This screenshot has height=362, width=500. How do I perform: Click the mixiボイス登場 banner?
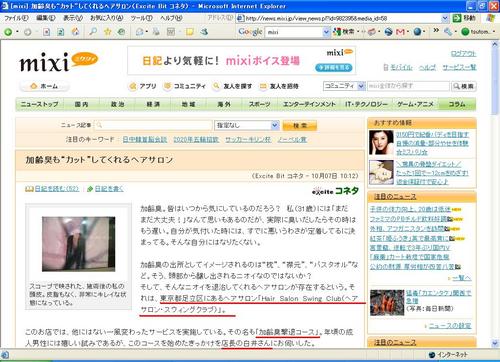coord(242,60)
